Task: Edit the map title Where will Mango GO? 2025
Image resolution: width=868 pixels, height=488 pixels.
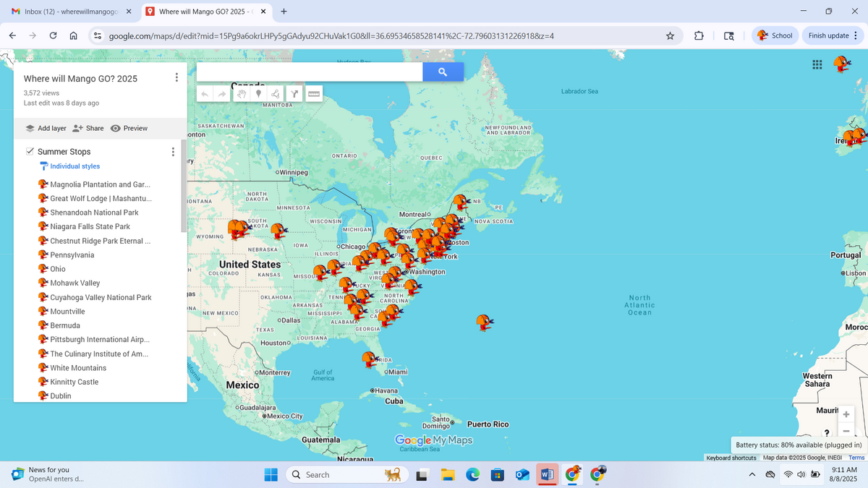Action: [80, 79]
